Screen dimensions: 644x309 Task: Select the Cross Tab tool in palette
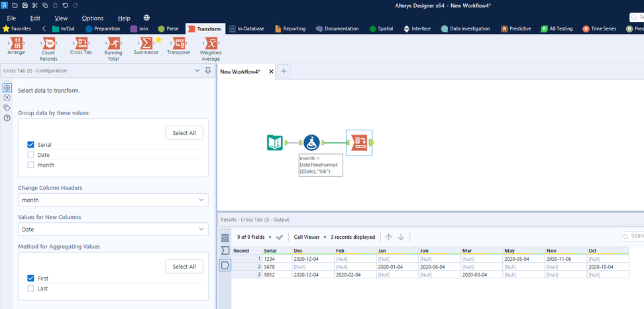pyautogui.click(x=81, y=44)
